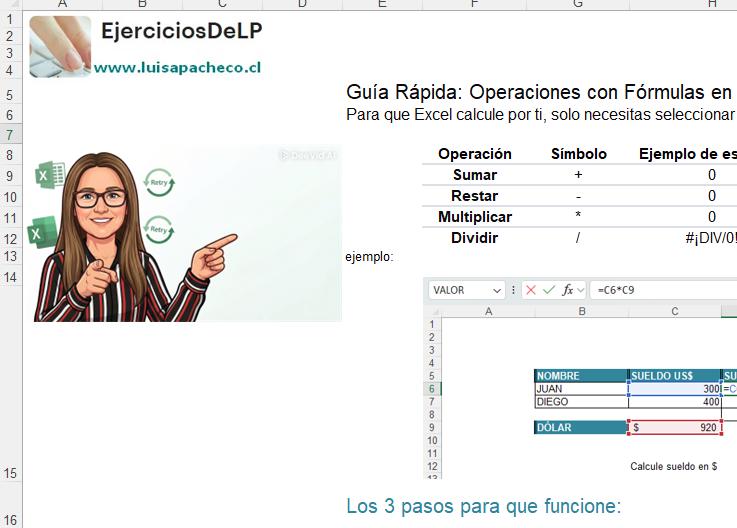Click the 'Calcule sueldo en $' caption
This screenshot has height=528, width=737.
click(x=674, y=466)
